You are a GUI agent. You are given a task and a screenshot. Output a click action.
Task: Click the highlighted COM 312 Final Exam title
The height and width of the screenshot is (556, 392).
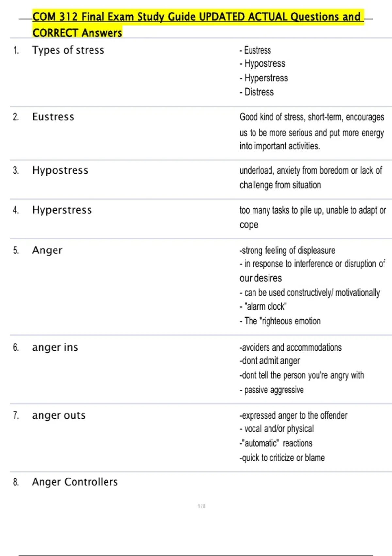(x=198, y=24)
